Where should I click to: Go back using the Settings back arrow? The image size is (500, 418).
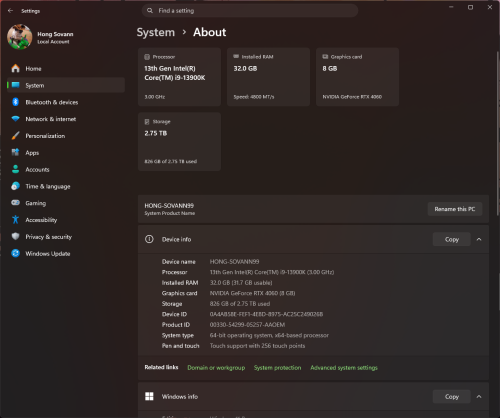pyautogui.click(x=10, y=11)
